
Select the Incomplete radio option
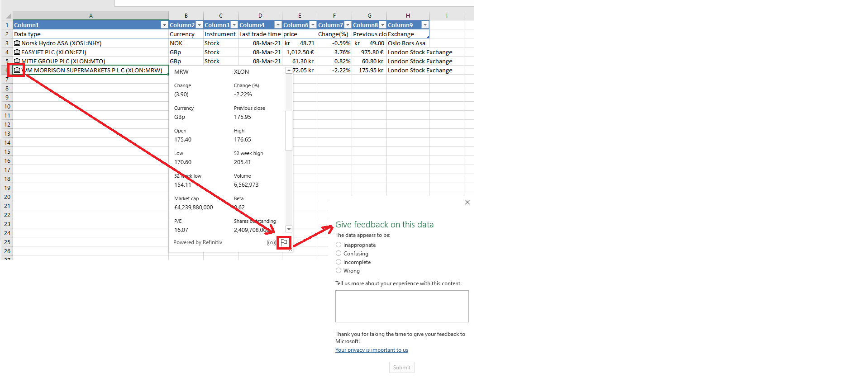(339, 262)
